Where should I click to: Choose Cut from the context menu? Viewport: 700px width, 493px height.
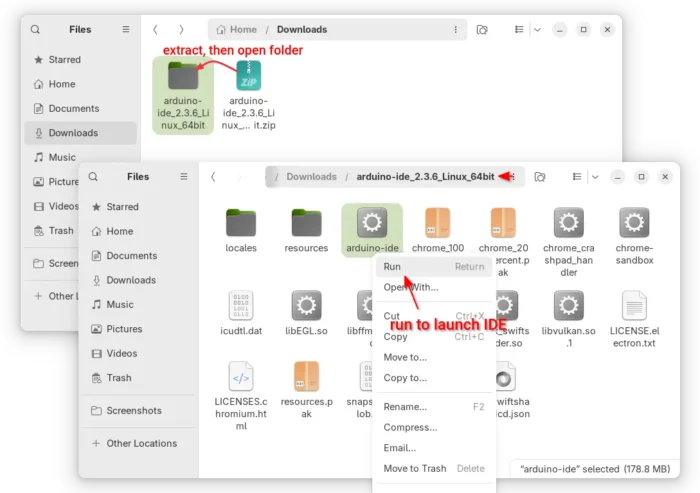coord(433,316)
